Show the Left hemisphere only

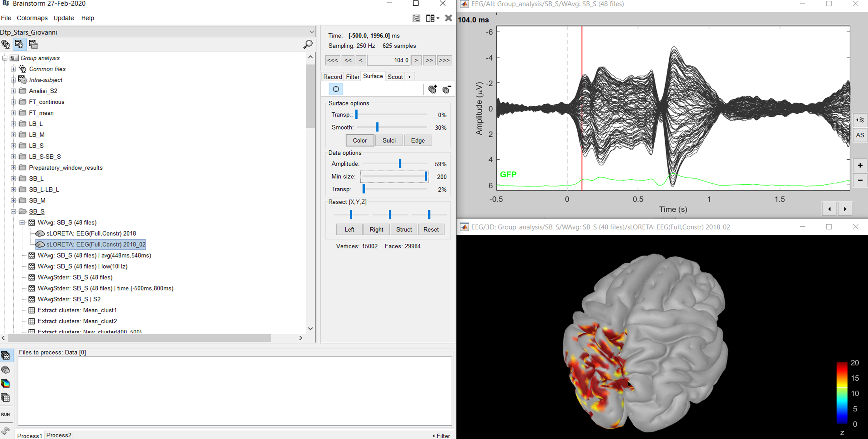click(x=349, y=229)
